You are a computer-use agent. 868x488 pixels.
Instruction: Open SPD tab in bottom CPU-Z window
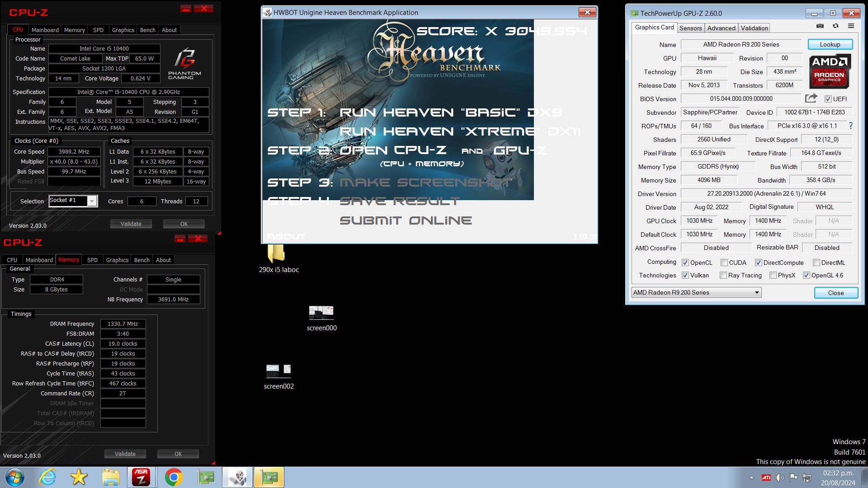[92, 260]
